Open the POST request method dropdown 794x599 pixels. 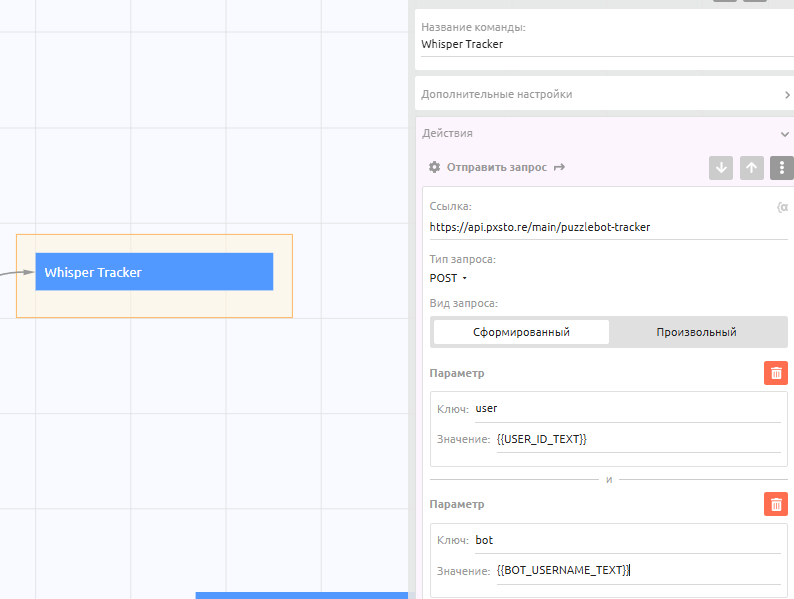[448, 278]
